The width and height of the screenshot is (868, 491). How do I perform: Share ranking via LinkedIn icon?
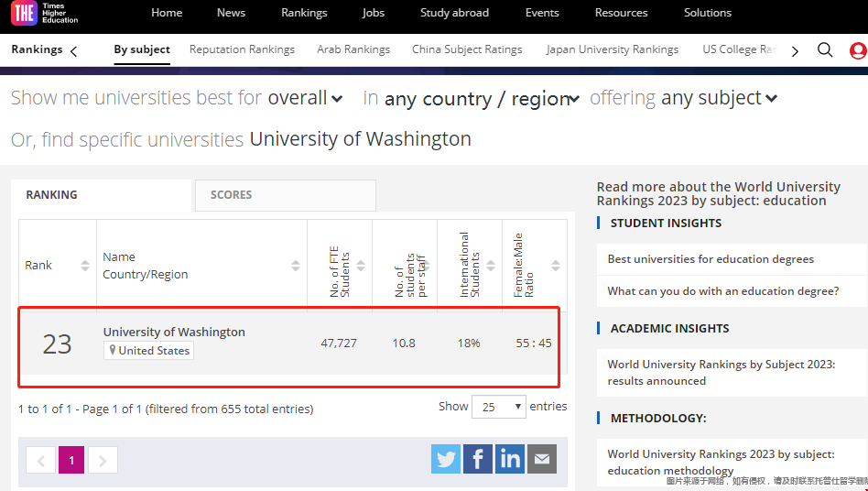510,459
